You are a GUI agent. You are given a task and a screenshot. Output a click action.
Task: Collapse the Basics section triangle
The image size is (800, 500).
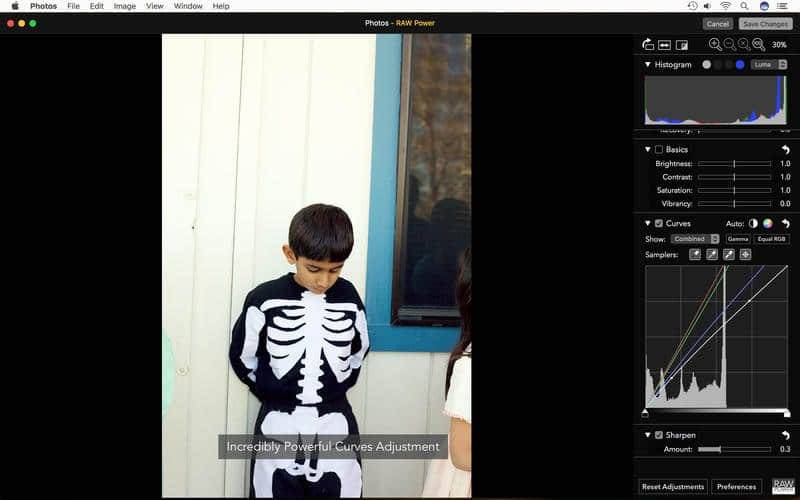point(647,149)
